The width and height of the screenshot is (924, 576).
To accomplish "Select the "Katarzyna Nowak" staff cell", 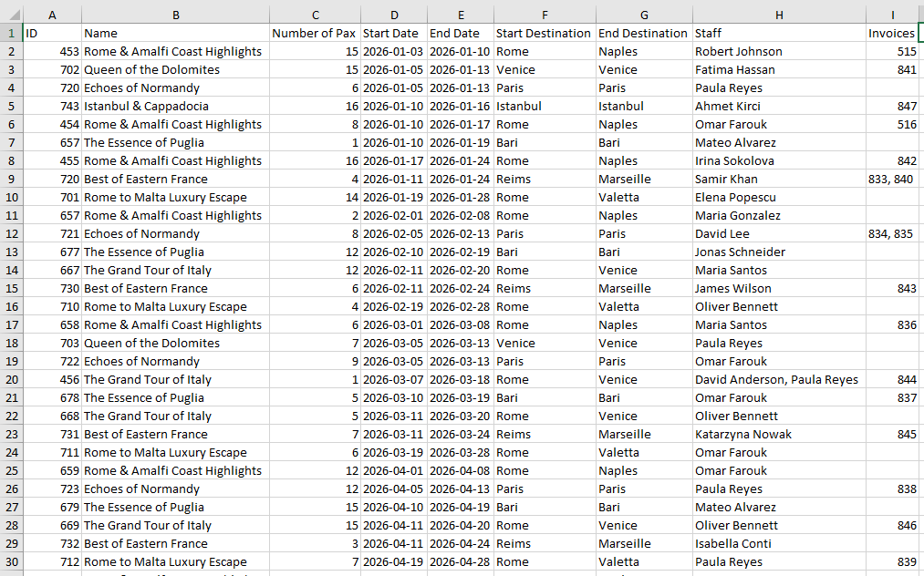I will click(x=743, y=434).
